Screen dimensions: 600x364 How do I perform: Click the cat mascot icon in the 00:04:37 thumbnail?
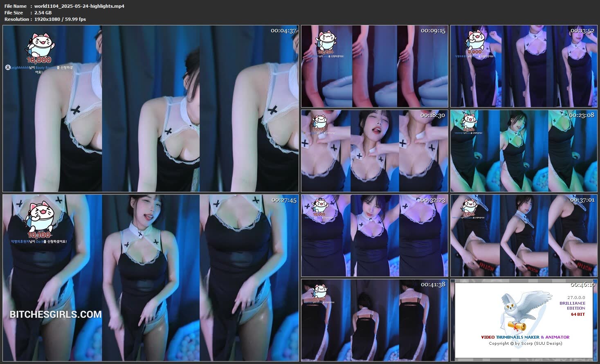pos(39,45)
